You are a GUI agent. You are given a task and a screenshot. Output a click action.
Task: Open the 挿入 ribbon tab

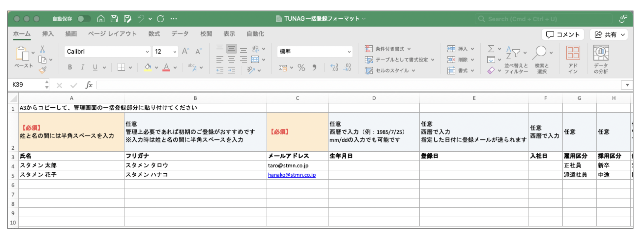(x=48, y=34)
